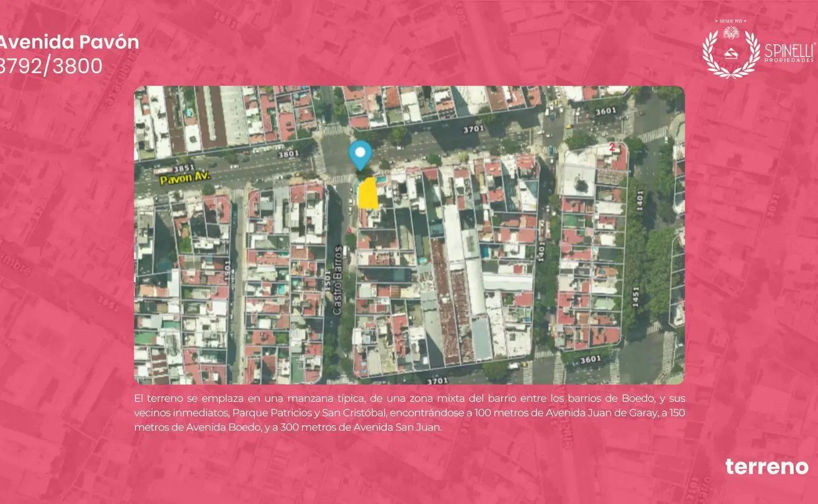Click the blue location pin on map
The width and height of the screenshot is (818, 504).
(360, 156)
